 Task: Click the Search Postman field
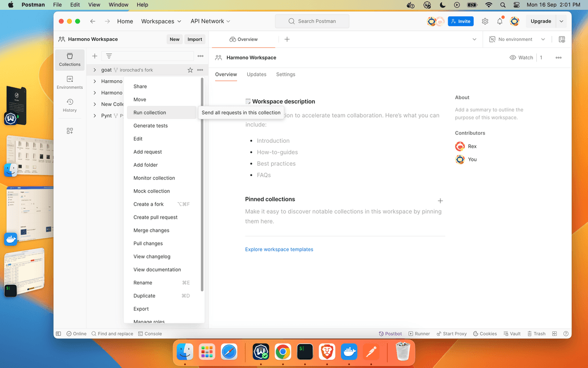(x=312, y=21)
